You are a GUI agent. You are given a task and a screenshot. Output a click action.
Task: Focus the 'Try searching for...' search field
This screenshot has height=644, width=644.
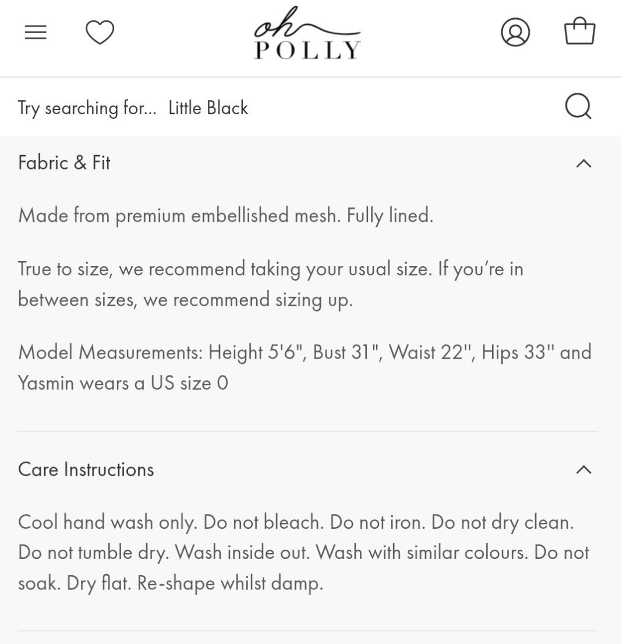coord(288,108)
